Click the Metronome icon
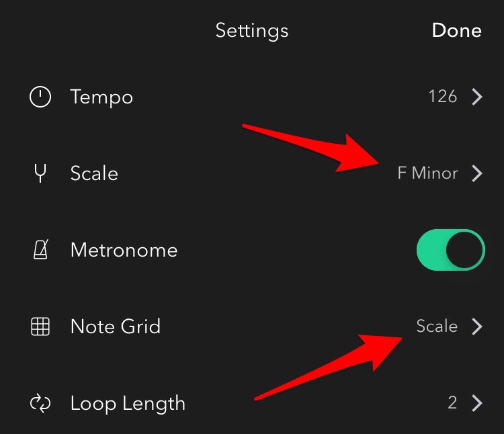The height and width of the screenshot is (434, 504). (41, 251)
